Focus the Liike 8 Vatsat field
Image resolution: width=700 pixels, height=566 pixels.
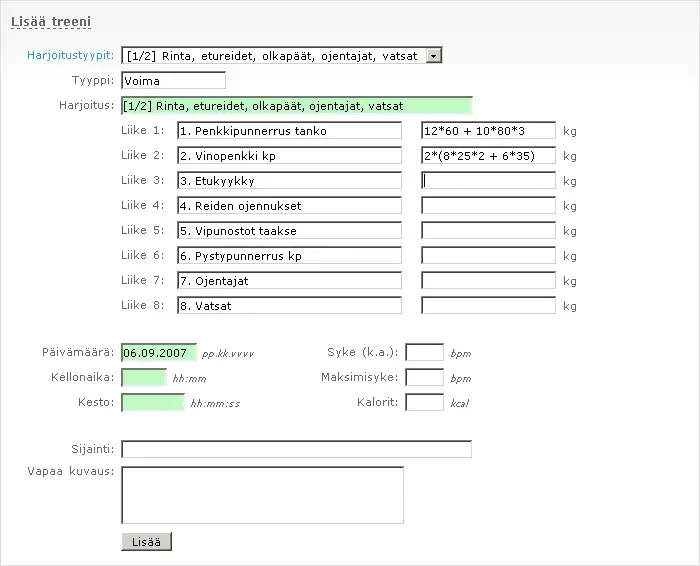click(x=289, y=306)
